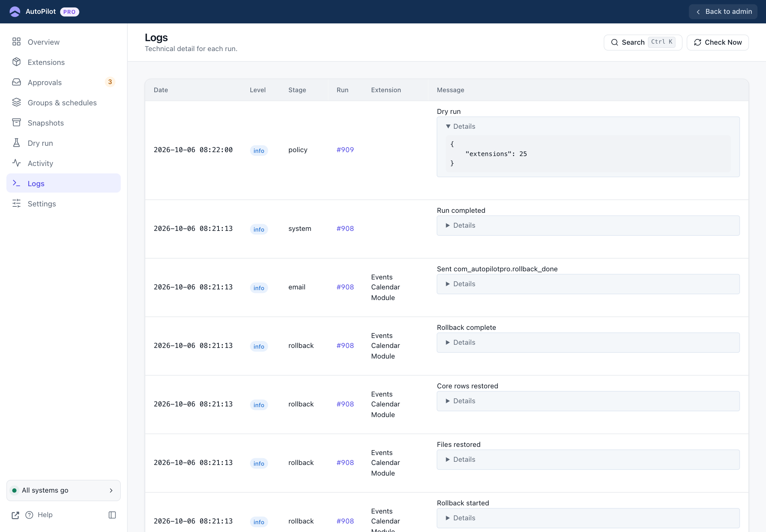Click the AutoPilot logo icon
This screenshot has width=766, height=532.
pos(15,12)
